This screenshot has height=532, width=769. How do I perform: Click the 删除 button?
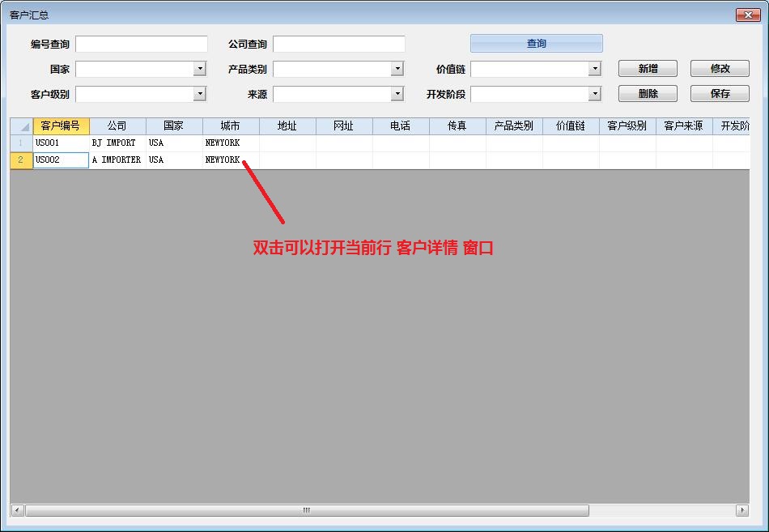[x=648, y=94]
